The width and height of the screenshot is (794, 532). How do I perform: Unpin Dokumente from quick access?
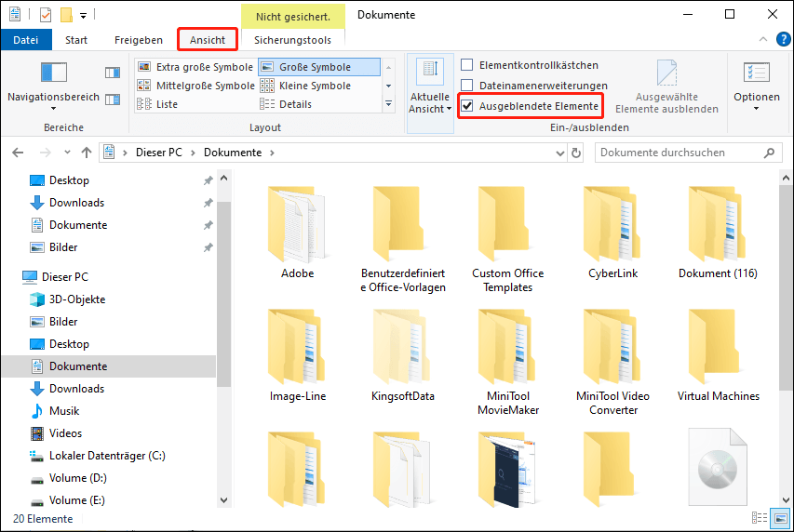pyautogui.click(x=208, y=225)
